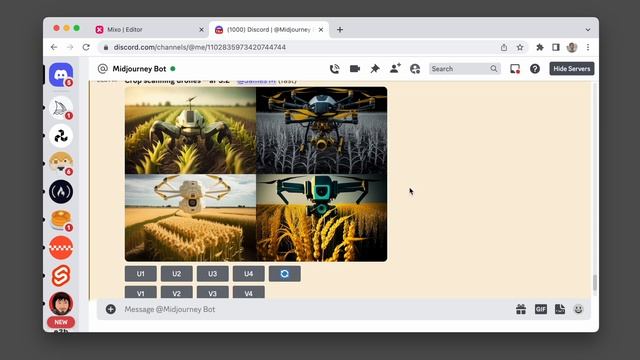640x360 pixels.
Task: Show user profile panel icon
Action: 415,69
